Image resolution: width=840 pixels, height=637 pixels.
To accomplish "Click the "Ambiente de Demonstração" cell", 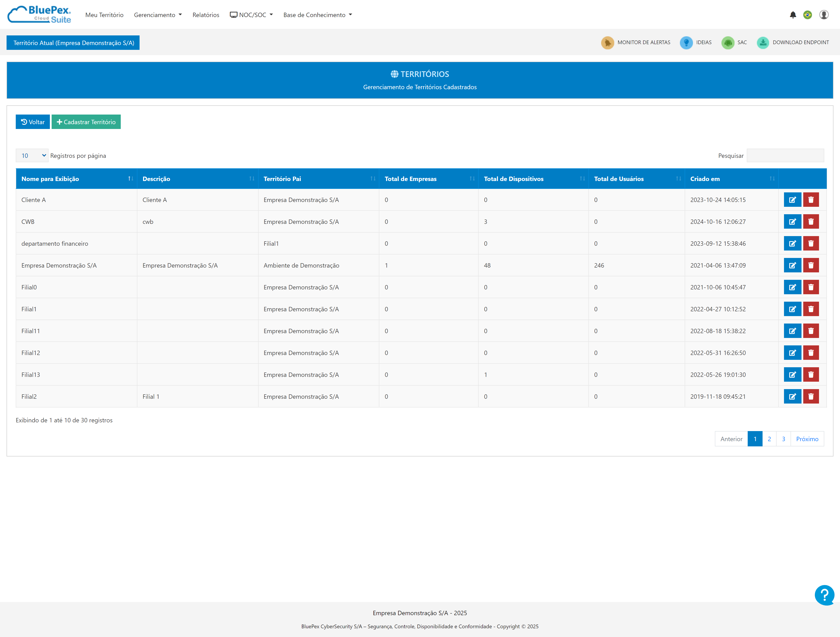I will pos(318,265).
